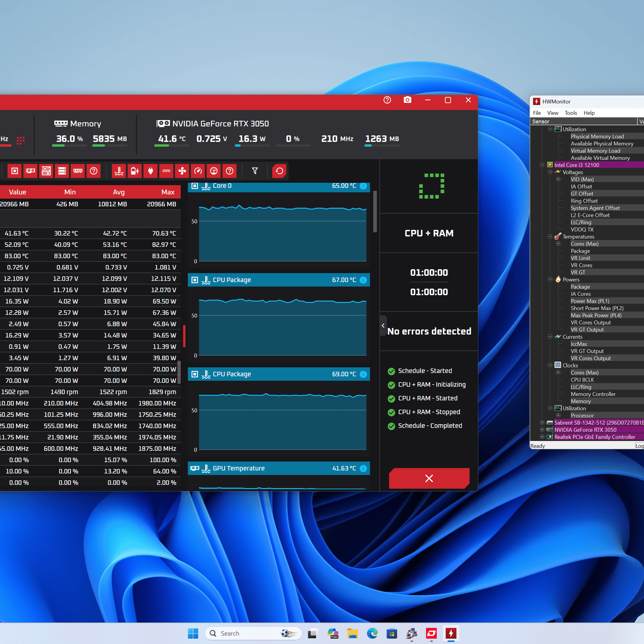Viewport: 644px width, 644px height.
Task: Click the "Schedule - Completed" log entry
Action: click(430, 426)
